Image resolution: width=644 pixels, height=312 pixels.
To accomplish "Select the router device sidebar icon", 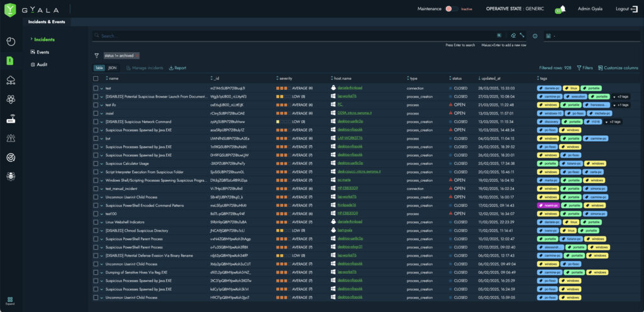I will [x=11, y=119].
